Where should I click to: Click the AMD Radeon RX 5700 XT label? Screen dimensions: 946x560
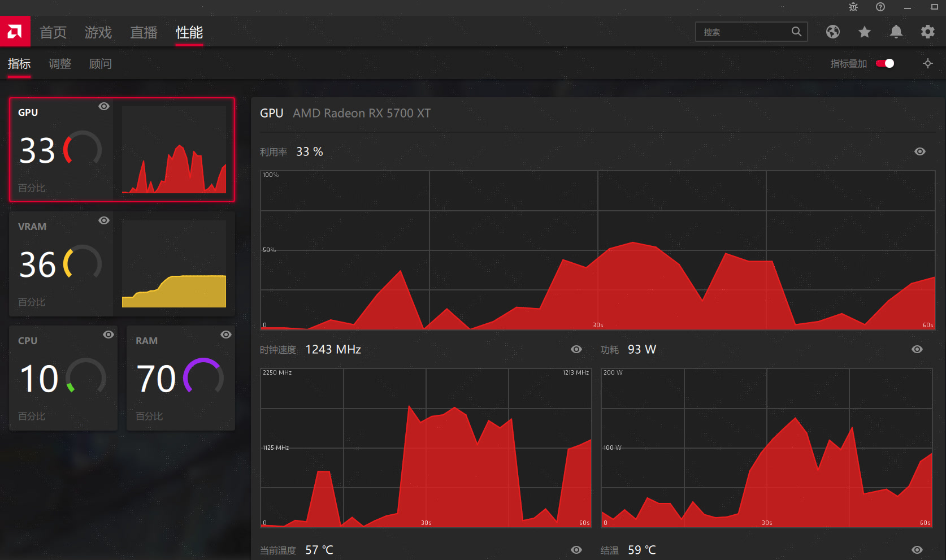click(x=362, y=113)
